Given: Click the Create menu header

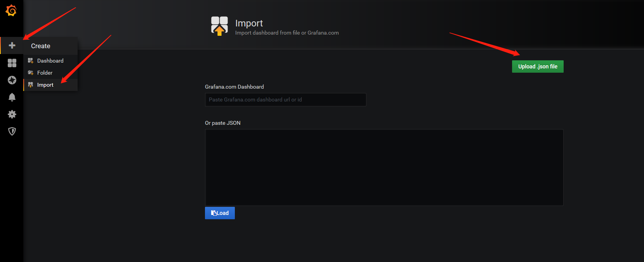Looking at the screenshot, I should tap(50, 46).
